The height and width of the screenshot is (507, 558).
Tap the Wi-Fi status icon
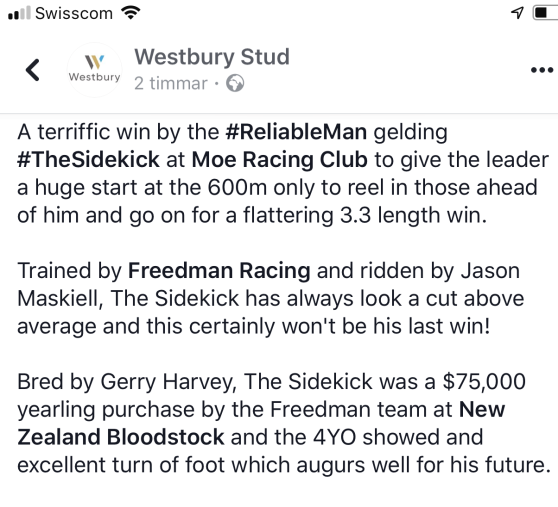[x=131, y=13]
